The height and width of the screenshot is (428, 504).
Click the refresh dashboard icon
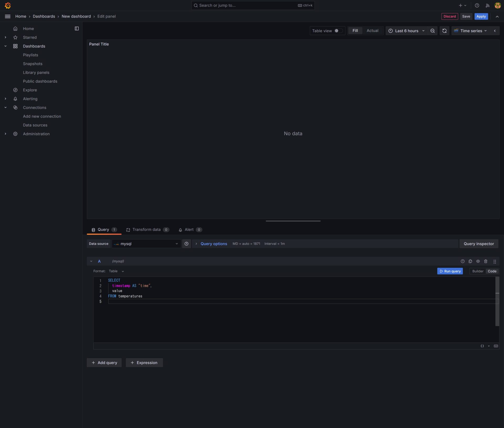tap(444, 31)
